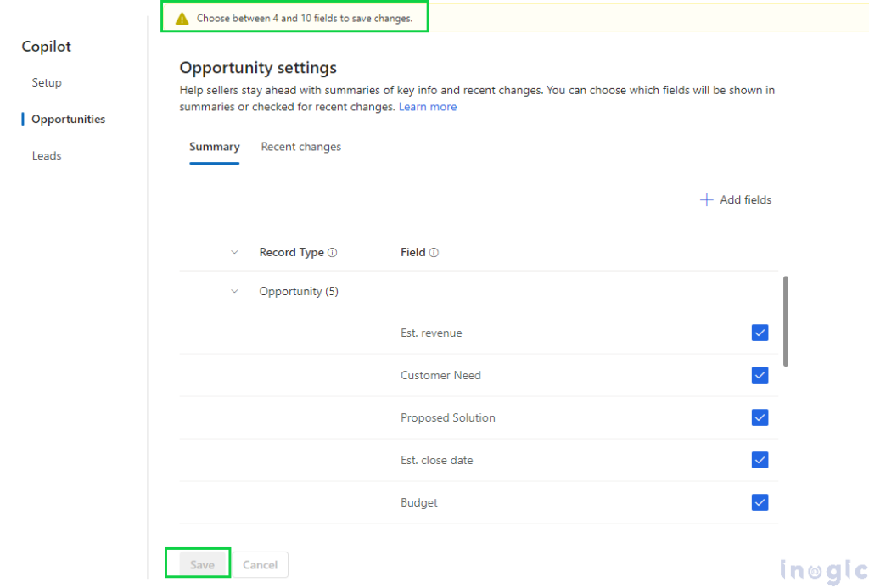Collapse all rows using header chevron
This screenshot has width=869, height=588.
(235, 252)
